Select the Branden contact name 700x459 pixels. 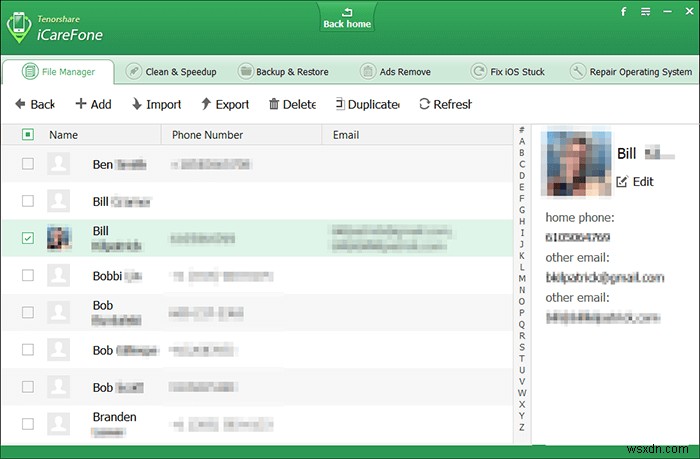[114, 417]
